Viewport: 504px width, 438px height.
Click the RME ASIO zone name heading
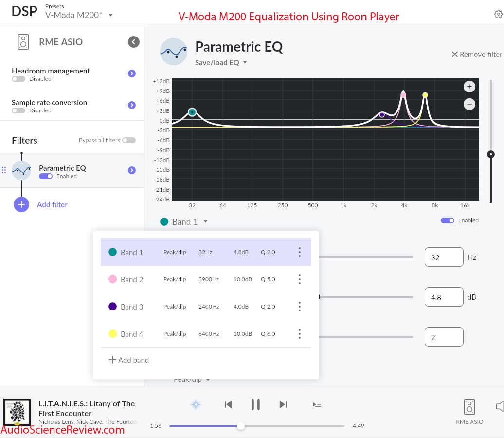pos(61,42)
